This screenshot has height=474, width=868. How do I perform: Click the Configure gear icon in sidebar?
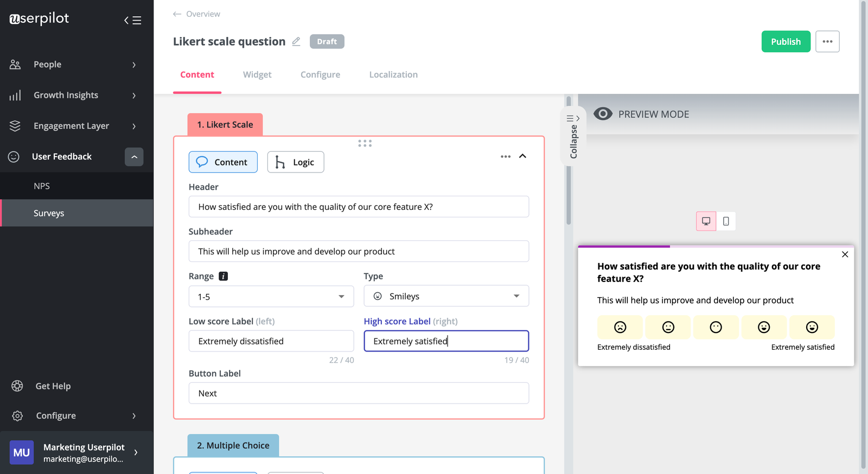pyautogui.click(x=17, y=416)
